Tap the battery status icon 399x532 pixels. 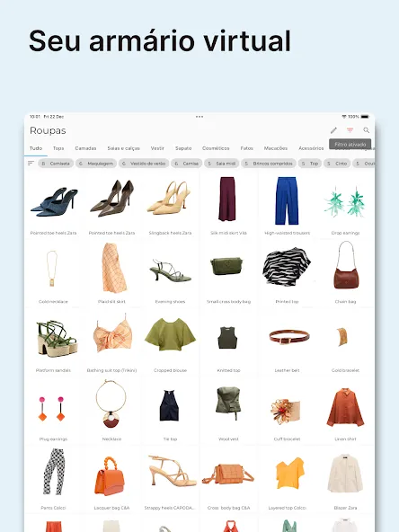pos(365,117)
